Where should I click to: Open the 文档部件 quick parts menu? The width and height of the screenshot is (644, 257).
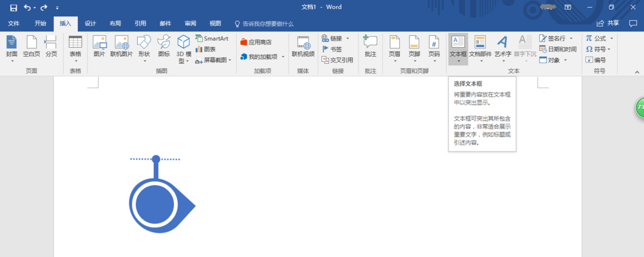480,49
